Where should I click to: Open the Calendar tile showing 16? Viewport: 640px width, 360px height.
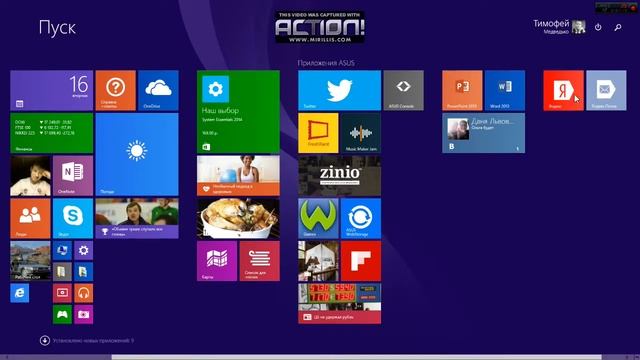pyautogui.click(x=51, y=90)
